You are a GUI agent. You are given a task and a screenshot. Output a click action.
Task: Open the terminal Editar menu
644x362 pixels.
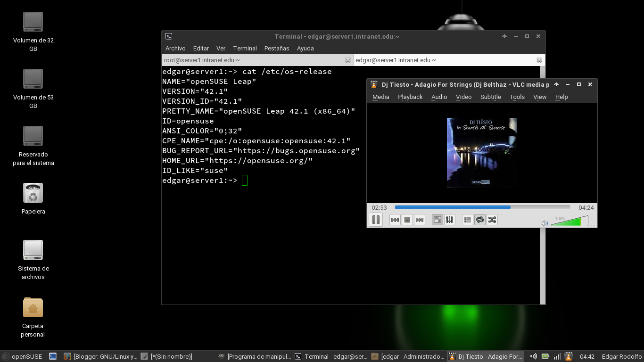click(201, 49)
